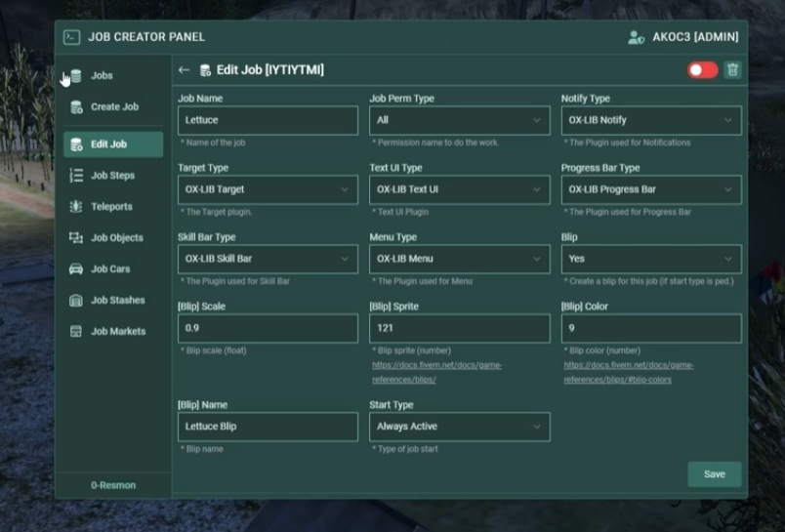Open the Skill Bar Type dropdown
Image resolution: width=785 pixels, height=532 pixels.
268,259
